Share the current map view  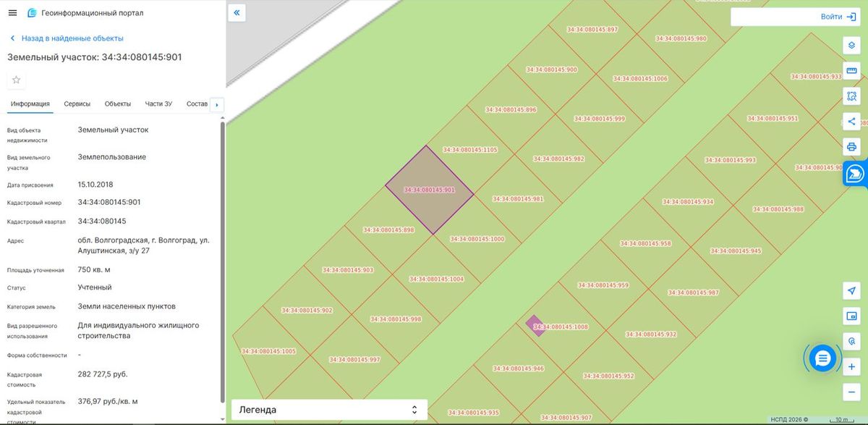[x=851, y=122]
